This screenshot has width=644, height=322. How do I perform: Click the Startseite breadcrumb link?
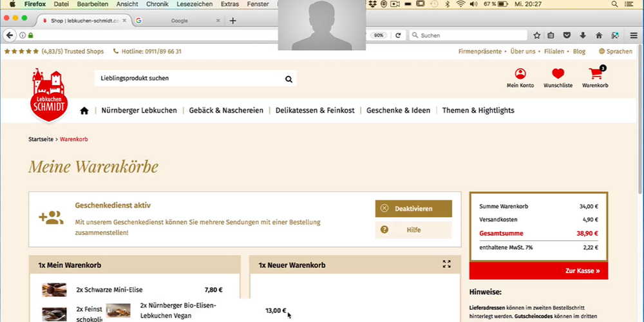tap(41, 139)
